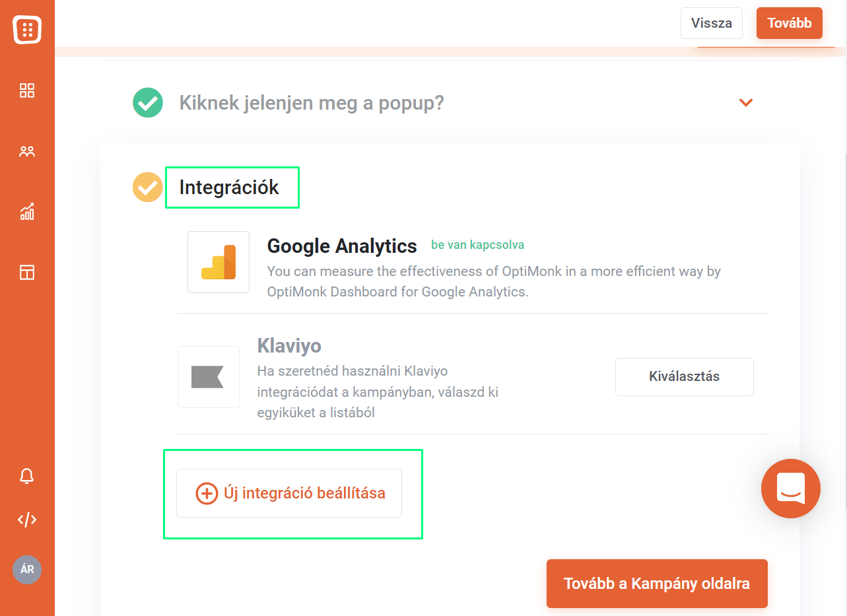
Task: Select Klaviyo with the Kiválasztás button
Action: coord(685,377)
